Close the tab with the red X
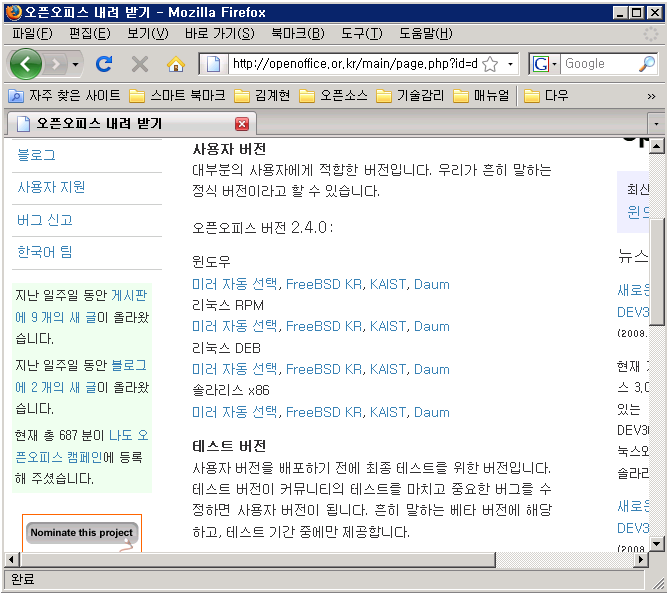This screenshot has width=668, height=594. [242, 124]
